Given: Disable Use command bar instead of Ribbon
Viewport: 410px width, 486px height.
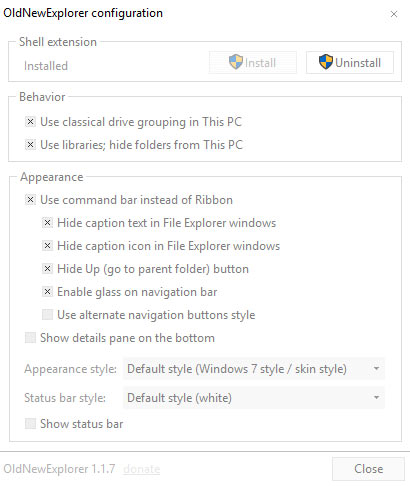Looking at the screenshot, I should point(30,200).
